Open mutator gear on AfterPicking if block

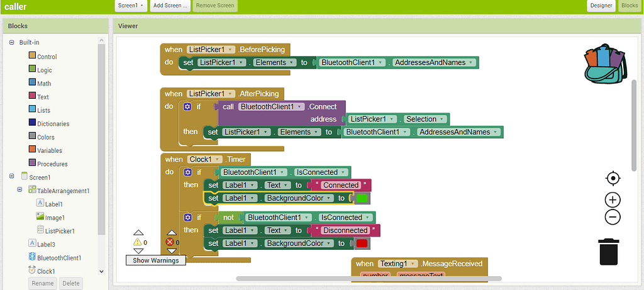pos(187,107)
